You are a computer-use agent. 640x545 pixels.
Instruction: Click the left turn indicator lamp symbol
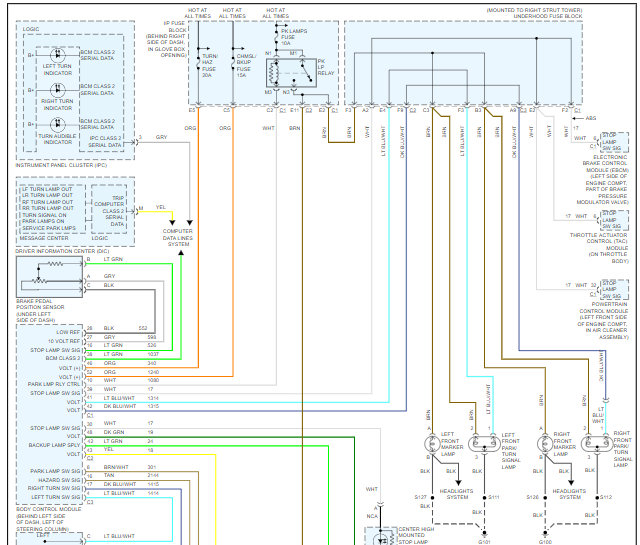pyautogui.click(x=58, y=55)
